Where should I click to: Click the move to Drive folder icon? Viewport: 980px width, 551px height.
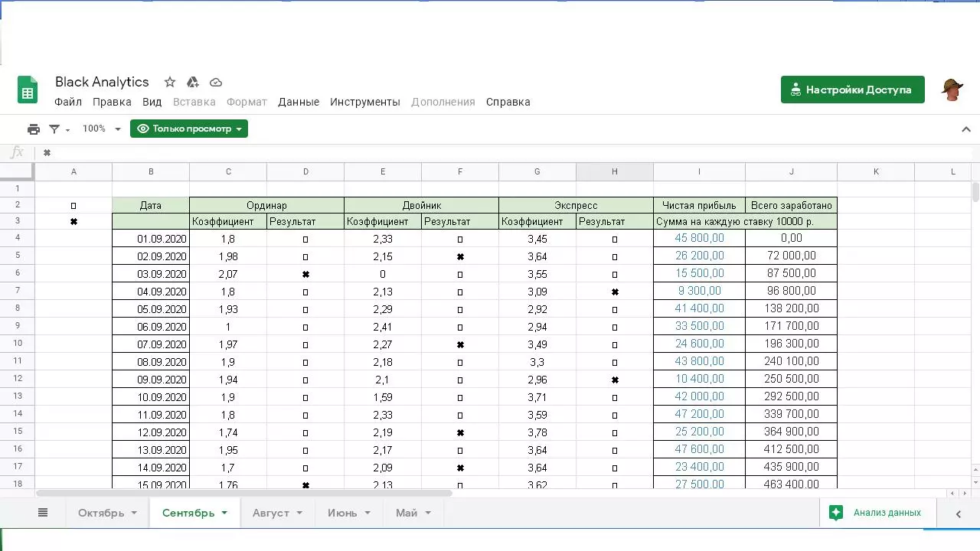193,82
